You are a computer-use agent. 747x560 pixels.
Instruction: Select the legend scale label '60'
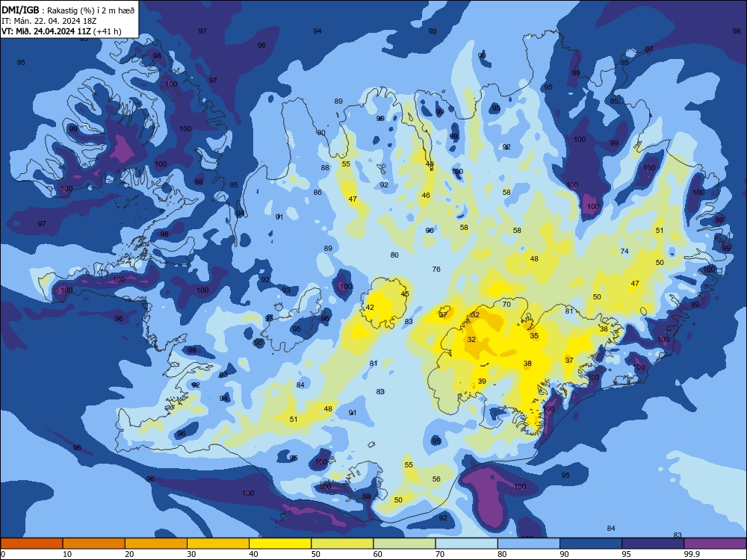(x=378, y=554)
